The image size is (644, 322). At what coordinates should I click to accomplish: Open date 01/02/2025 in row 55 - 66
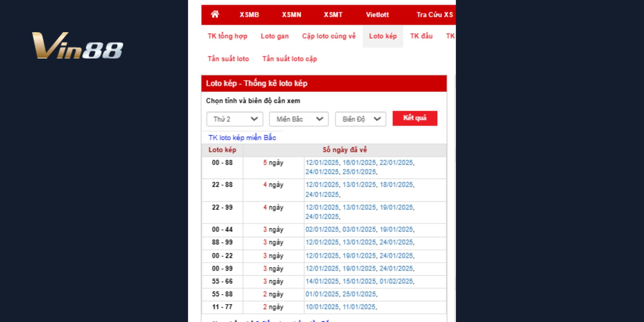(x=396, y=281)
